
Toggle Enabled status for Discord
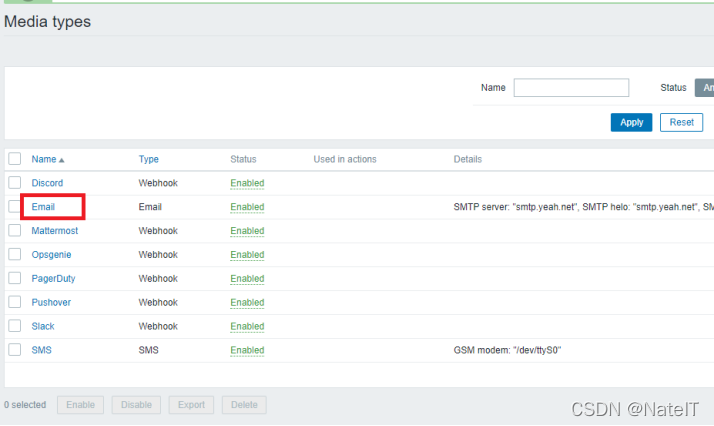(x=247, y=183)
